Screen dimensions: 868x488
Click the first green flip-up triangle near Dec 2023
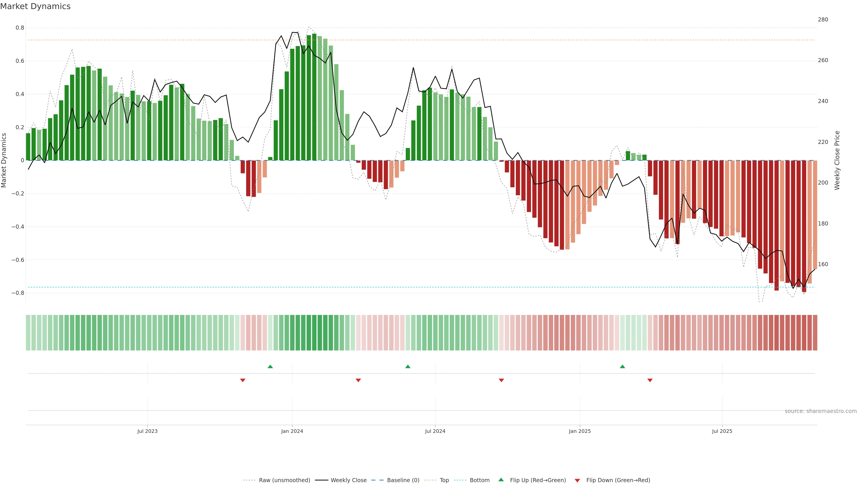270,366
